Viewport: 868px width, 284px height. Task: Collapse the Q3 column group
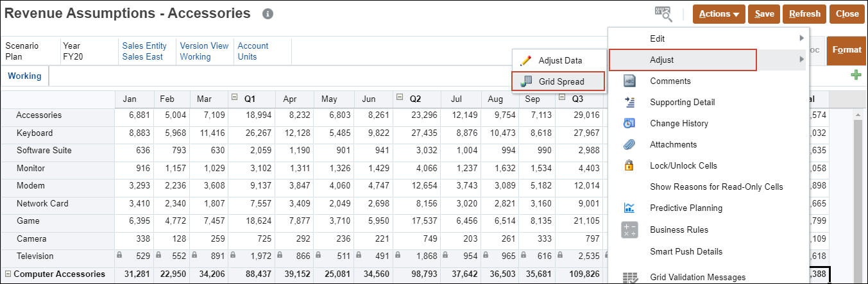562,98
